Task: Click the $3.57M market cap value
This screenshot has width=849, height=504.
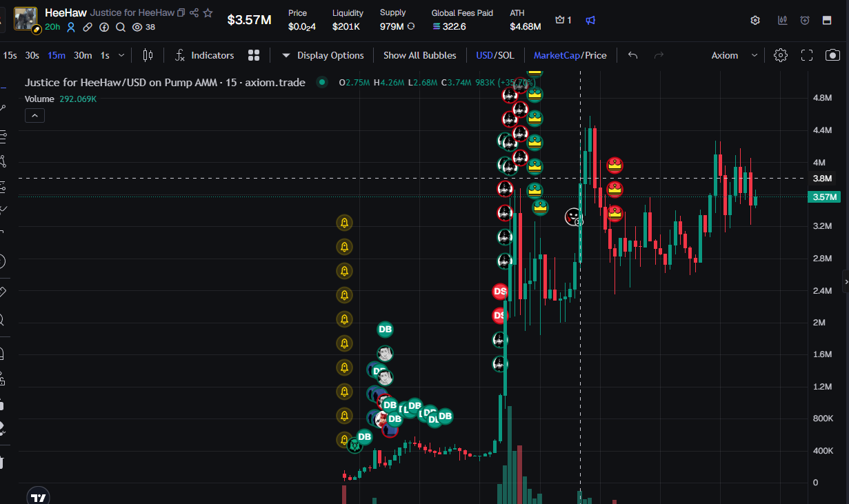Action: pos(250,19)
